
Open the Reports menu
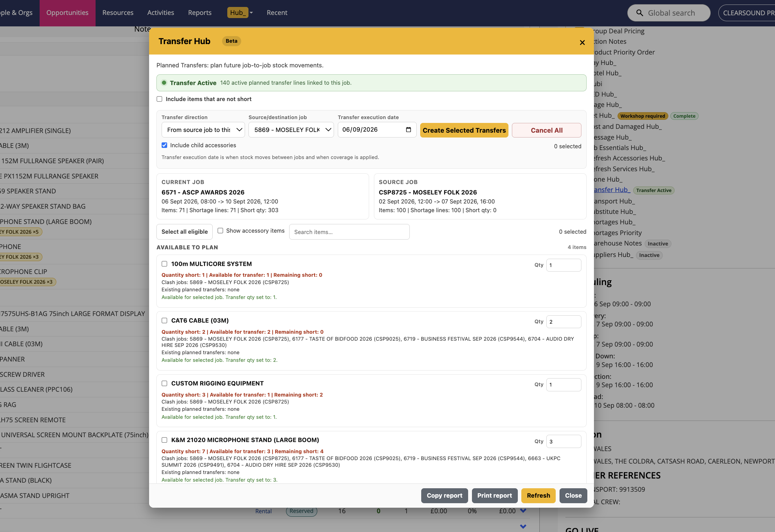tap(199, 13)
